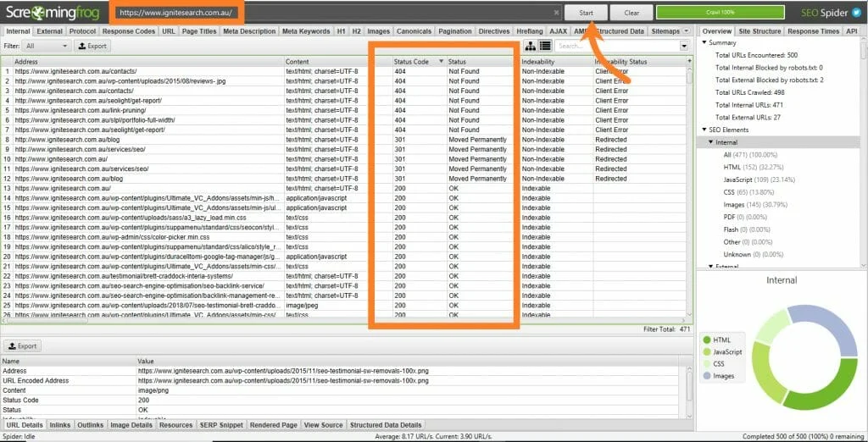The width and height of the screenshot is (868, 442).
Task: Open the View Source tab
Action: tap(323, 425)
